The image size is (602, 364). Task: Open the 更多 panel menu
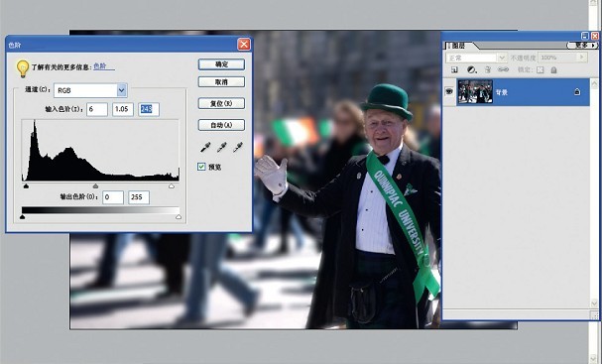[582, 46]
